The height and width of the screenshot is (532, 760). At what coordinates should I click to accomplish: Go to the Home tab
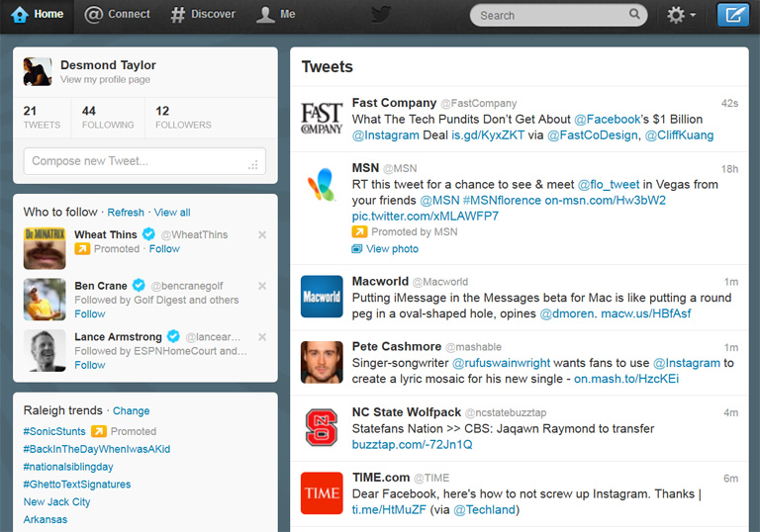coord(38,15)
